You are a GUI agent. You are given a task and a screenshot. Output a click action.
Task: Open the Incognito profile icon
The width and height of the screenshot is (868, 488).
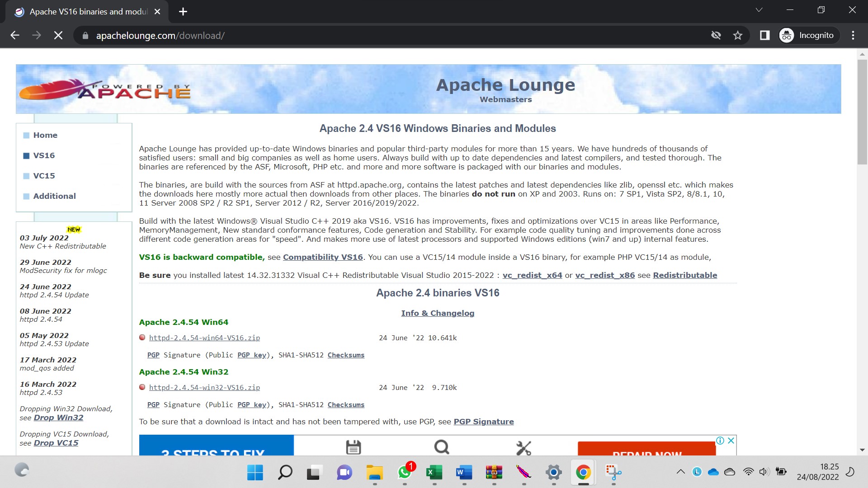[x=786, y=35]
